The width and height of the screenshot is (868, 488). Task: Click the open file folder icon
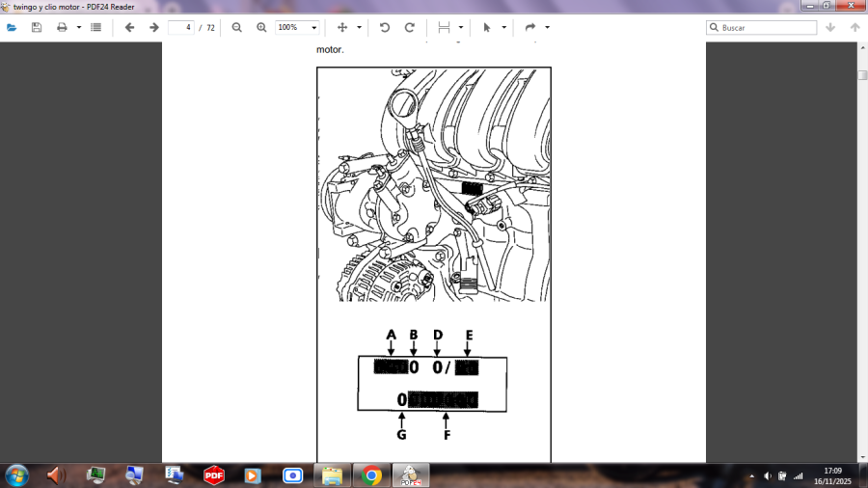coord(12,28)
